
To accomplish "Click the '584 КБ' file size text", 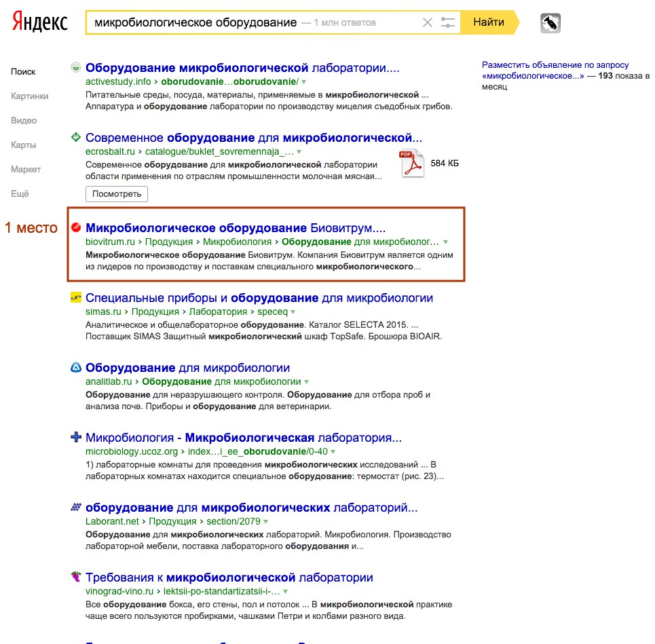I will tap(445, 164).
